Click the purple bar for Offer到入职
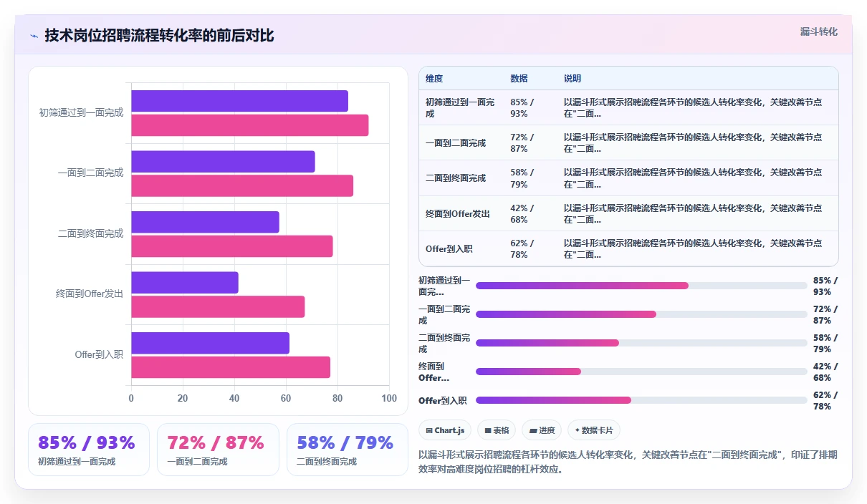Image resolution: width=867 pixels, height=504 pixels. (210, 343)
